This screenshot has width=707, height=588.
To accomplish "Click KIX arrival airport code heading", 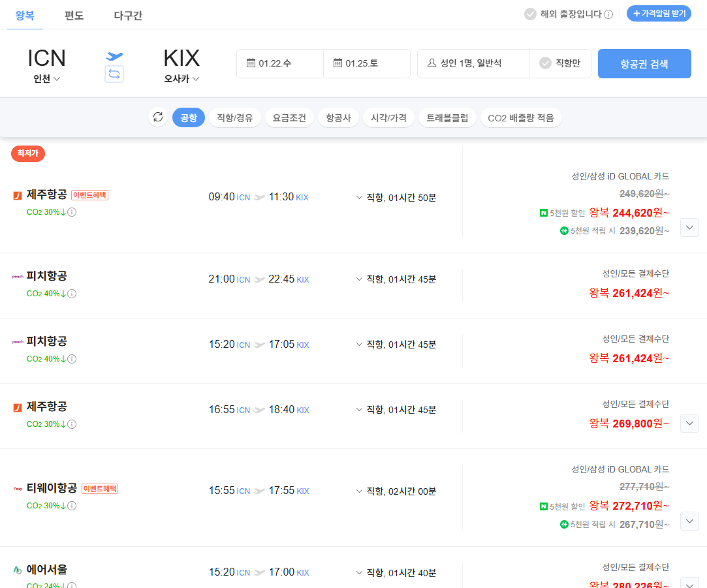I will pos(181,58).
